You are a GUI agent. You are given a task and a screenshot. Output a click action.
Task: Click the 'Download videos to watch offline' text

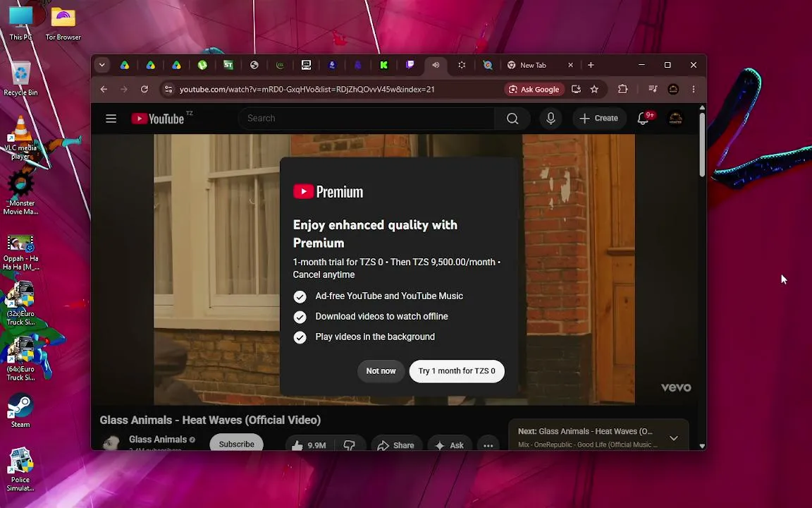[381, 316]
